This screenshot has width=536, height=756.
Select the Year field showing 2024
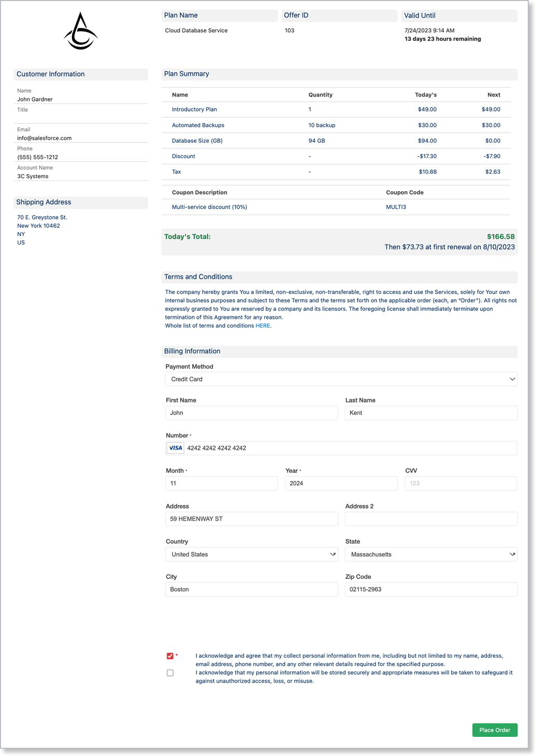(x=341, y=483)
